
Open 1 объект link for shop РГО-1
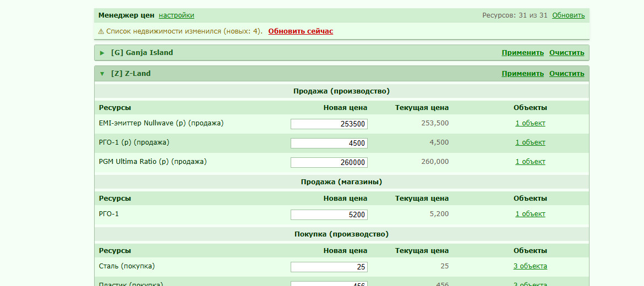(530, 214)
